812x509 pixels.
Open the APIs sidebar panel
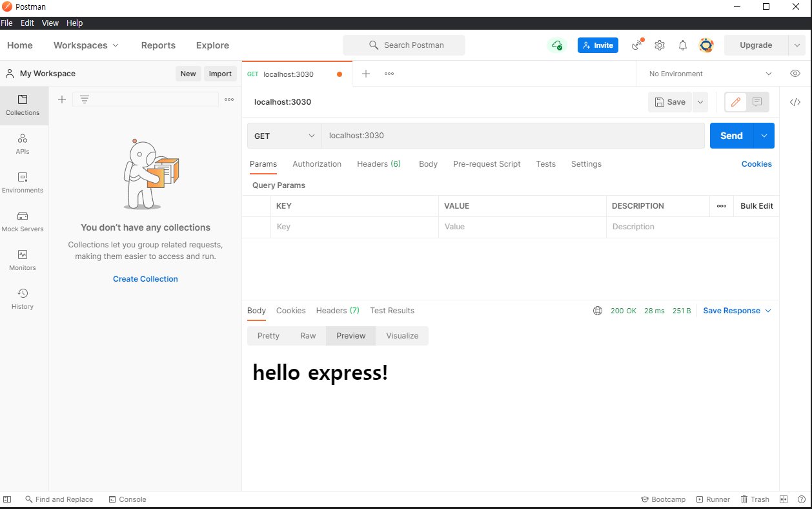pos(23,144)
